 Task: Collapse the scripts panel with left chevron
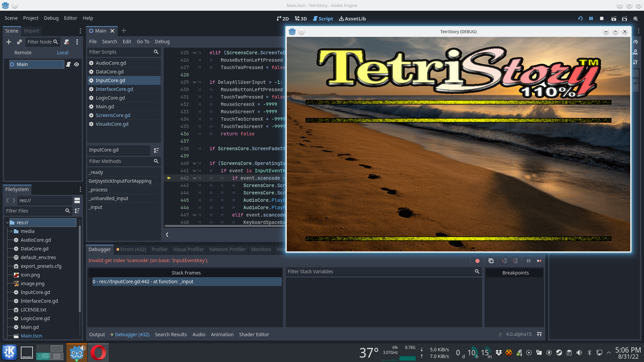tap(167, 235)
